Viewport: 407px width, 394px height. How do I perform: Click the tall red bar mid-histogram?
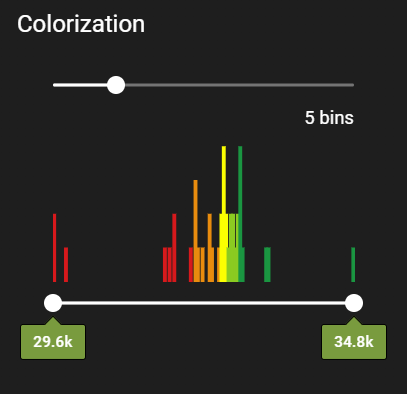click(174, 248)
